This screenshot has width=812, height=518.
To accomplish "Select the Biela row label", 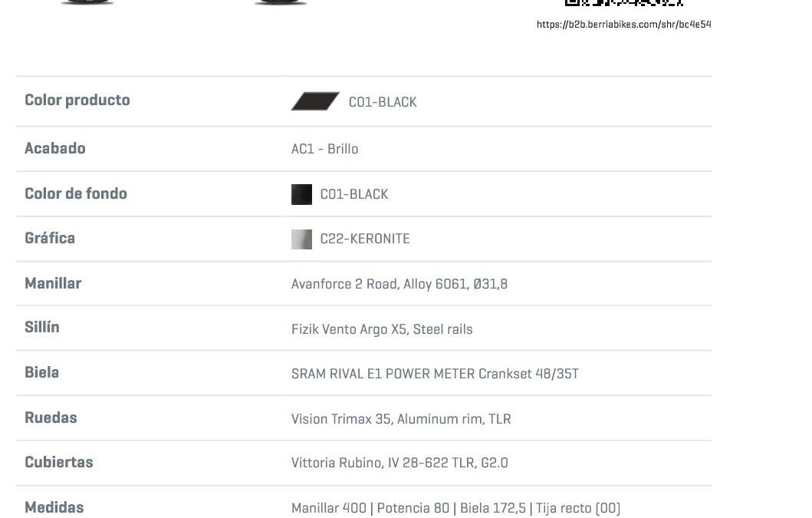I will tap(41, 372).
